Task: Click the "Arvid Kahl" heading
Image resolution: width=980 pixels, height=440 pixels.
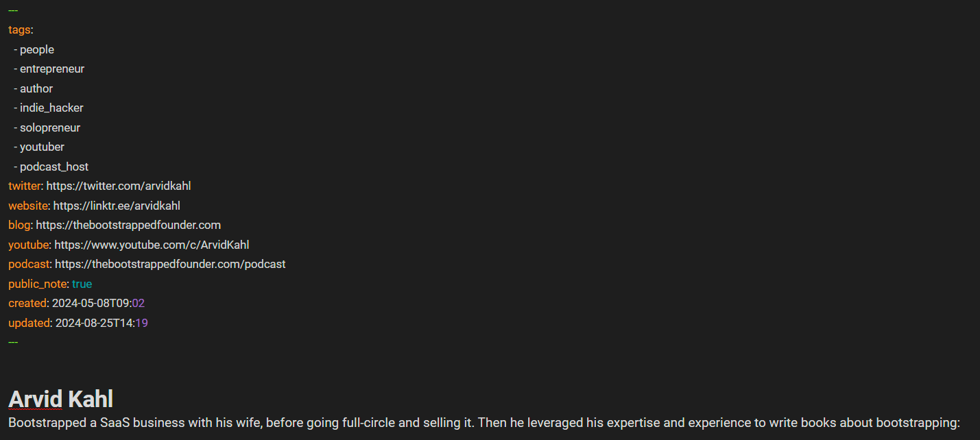Action: click(61, 399)
